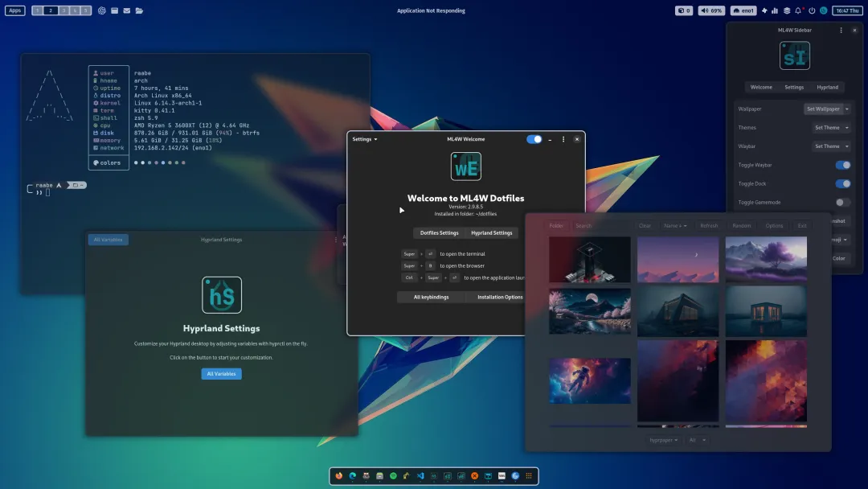
Task: Expand the hyprpaper dropdown in the wallpaper picker
Action: pyautogui.click(x=663, y=440)
